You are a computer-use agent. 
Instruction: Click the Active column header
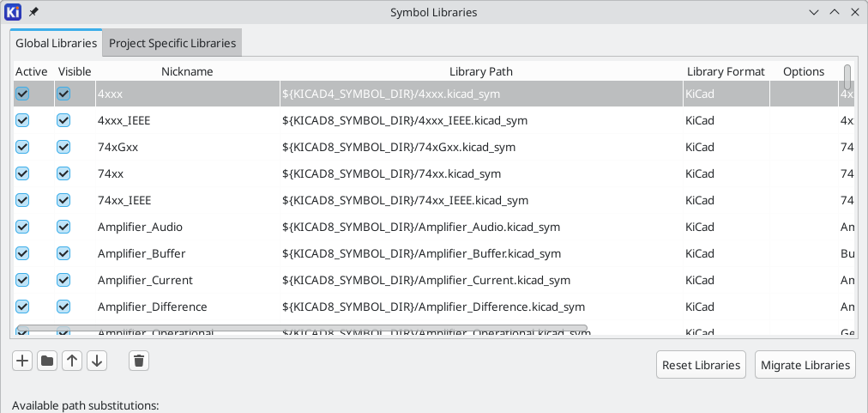[x=32, y=71]
